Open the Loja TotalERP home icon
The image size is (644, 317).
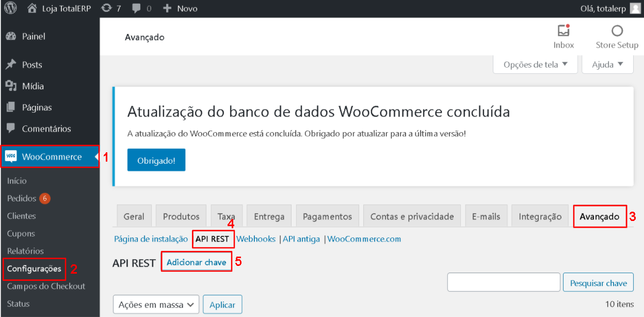point(32,8)
